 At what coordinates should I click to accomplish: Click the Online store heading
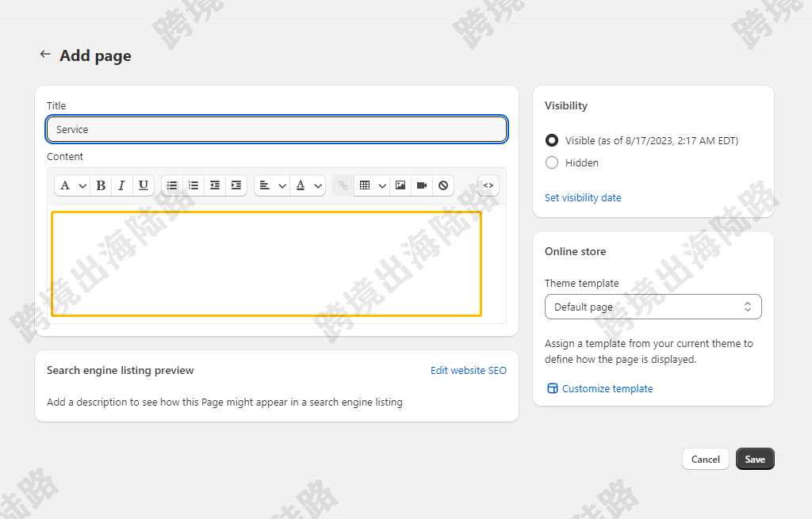pos(576,251)
